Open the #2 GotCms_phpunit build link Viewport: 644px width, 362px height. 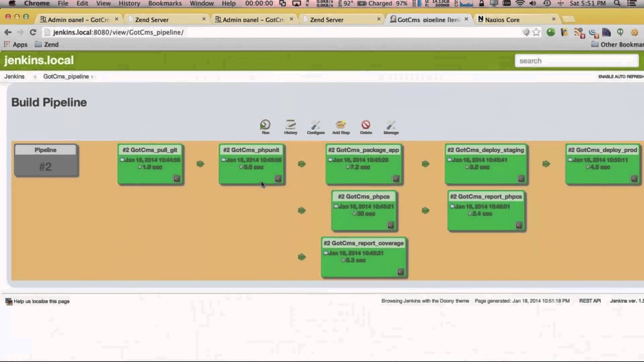pyautogui.click(x=251, y=150)
